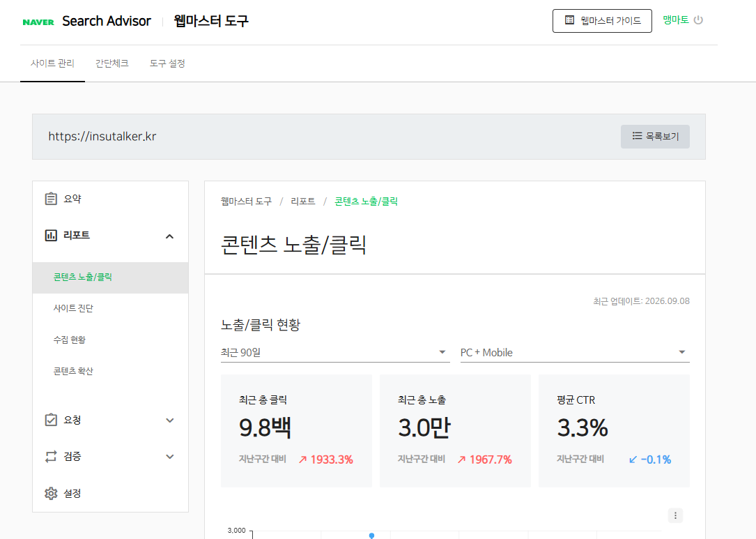Click the guide book icon in 웹마스터 가이드
This screenshot has width=756, height=539.
(569, 20)
